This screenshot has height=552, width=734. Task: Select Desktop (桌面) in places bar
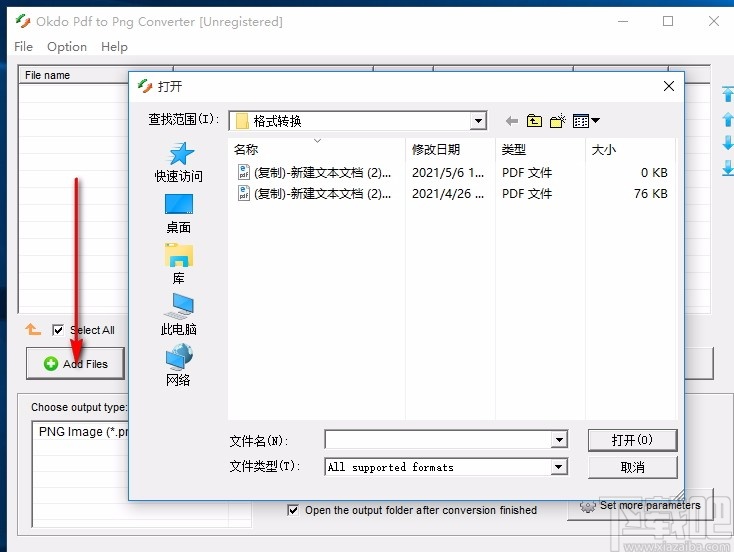pos(179,214)
